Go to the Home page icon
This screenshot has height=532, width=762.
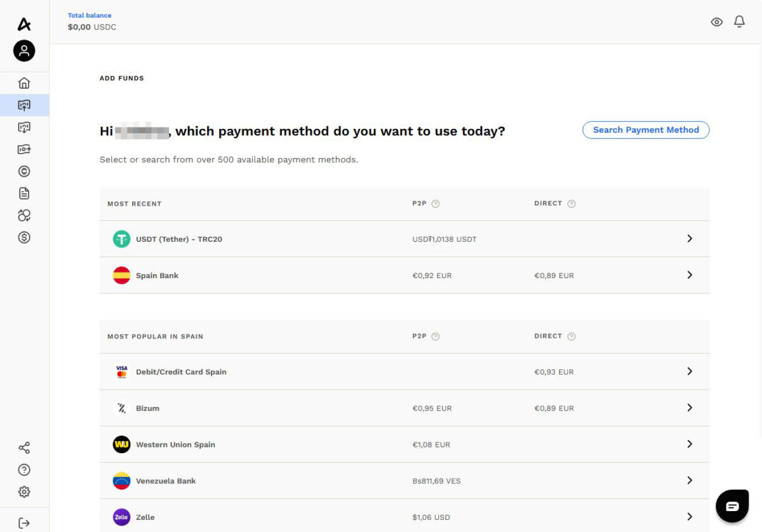(x=24, y=83)
